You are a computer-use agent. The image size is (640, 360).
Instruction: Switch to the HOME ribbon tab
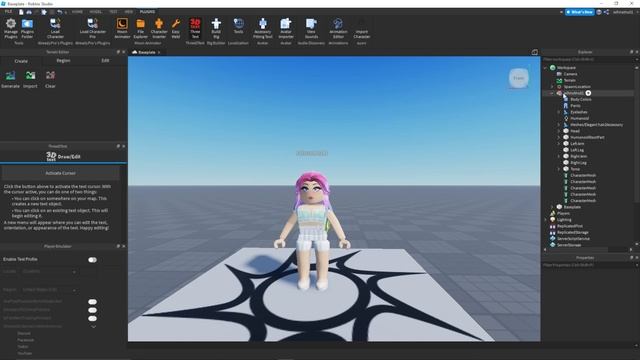(x=77, y=12)
